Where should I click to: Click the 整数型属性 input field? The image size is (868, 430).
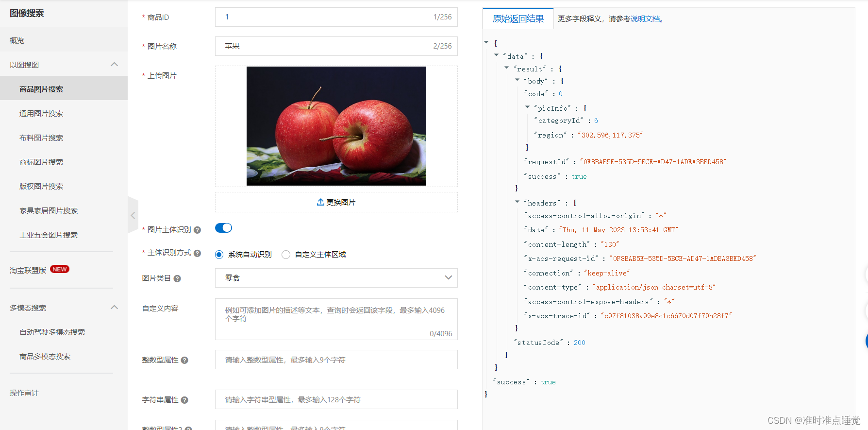tap(336, 360)
